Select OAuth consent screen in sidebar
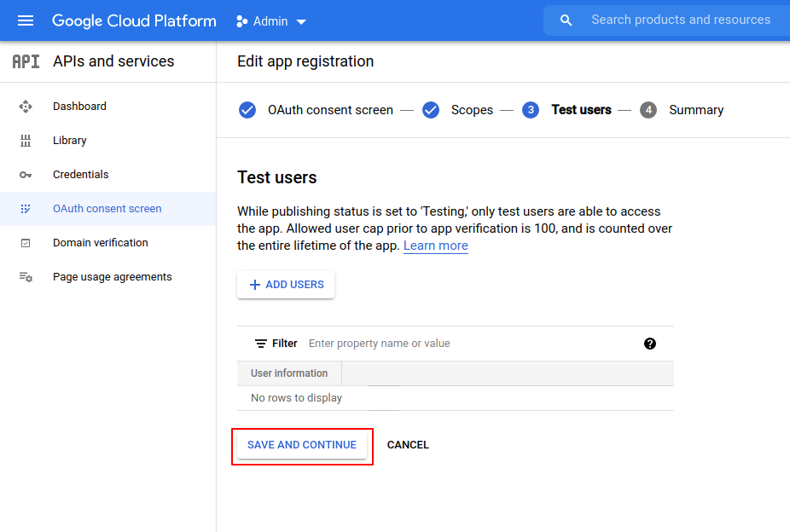The width and height of the screenshot is (790, 532). (x=107, y=209)
